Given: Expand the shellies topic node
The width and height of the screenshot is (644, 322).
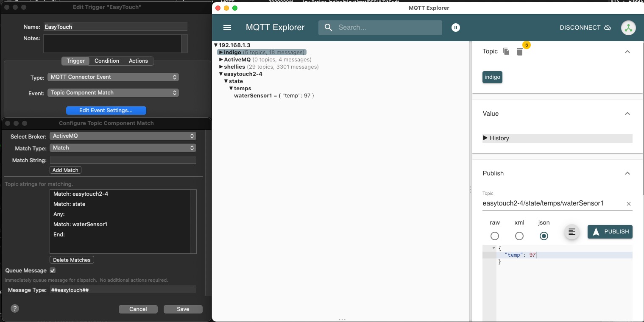Looking at the screenshot, I should (221, 67).
